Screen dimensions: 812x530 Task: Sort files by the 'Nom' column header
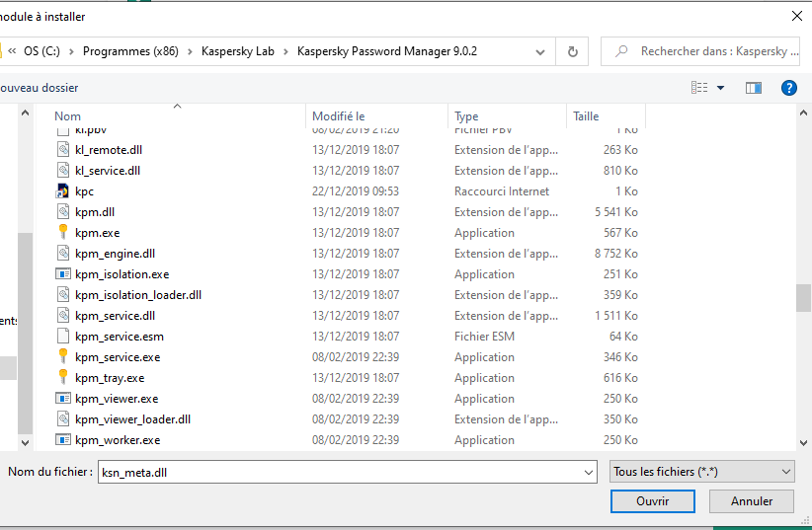[x=68, y=116]
